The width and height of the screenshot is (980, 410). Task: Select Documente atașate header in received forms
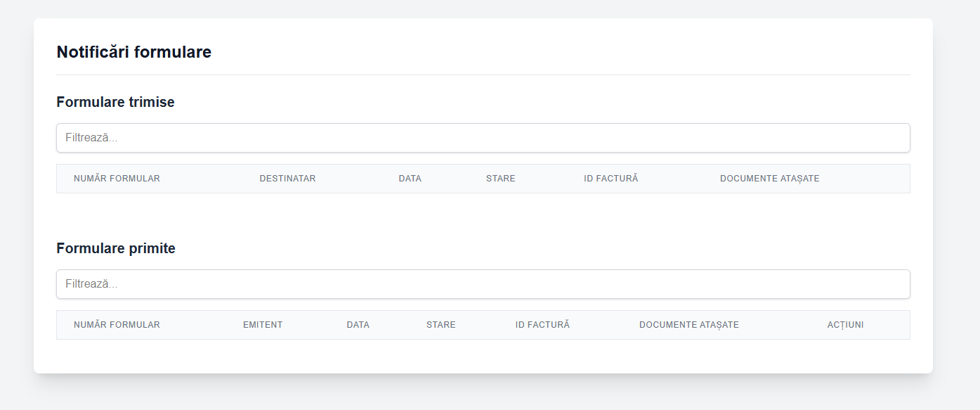click(688, 325)
